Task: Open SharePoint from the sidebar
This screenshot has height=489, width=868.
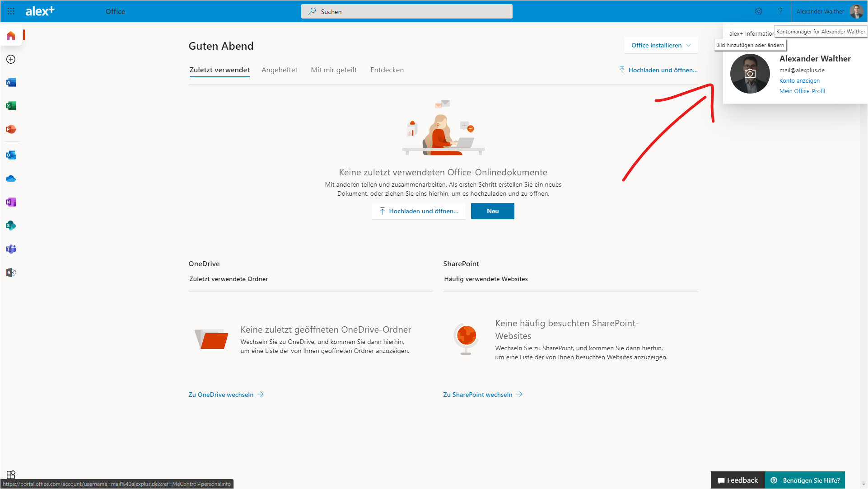Action: pos(11,226)
